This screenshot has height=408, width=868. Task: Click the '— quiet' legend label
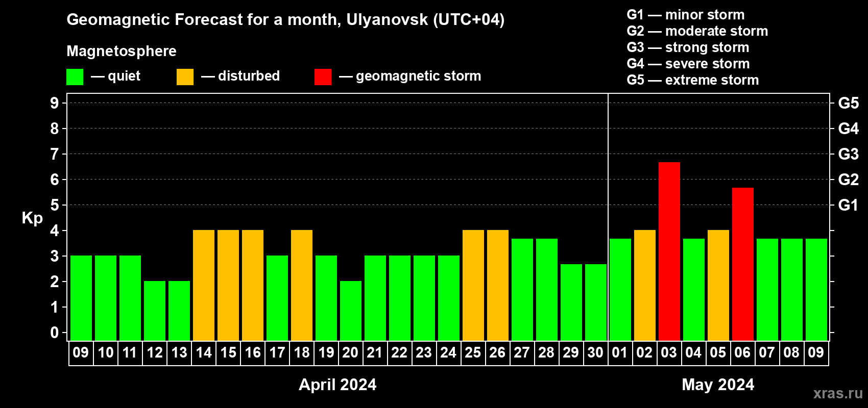[115, 76]
